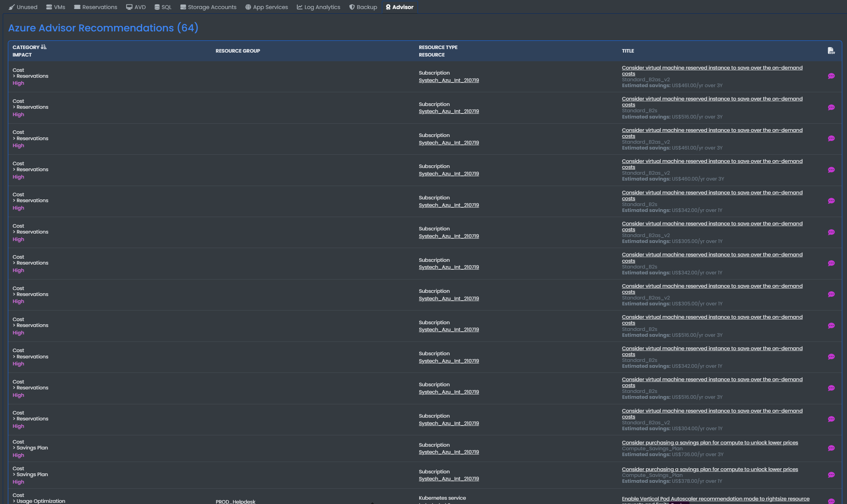Image resolution: width=847 pixels, height=504 pixels.
Task: Open Systech_Azu_Int_210719 link in US$304.00/yr row
Action: 449,423
